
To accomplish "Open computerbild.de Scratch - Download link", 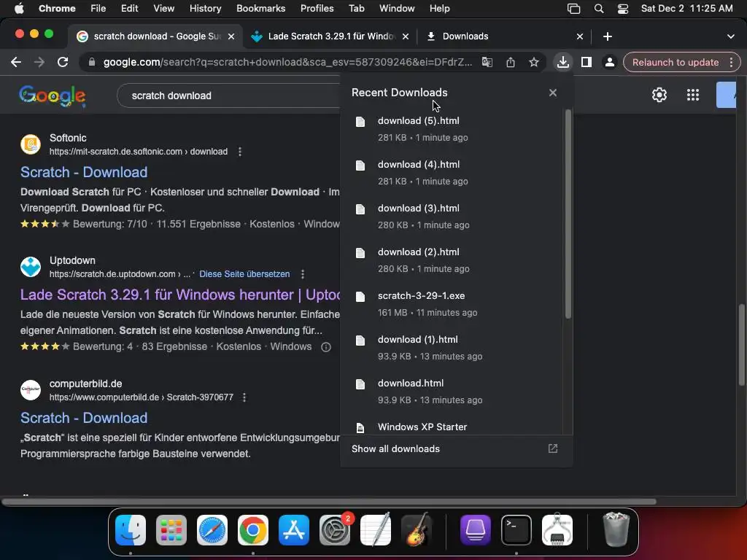I will [x=84, y=418].
